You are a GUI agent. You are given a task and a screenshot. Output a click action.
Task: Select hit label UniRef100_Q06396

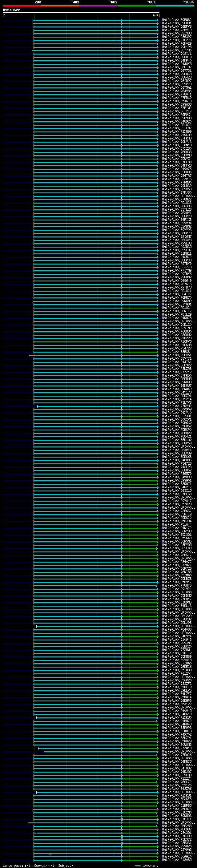176,206
